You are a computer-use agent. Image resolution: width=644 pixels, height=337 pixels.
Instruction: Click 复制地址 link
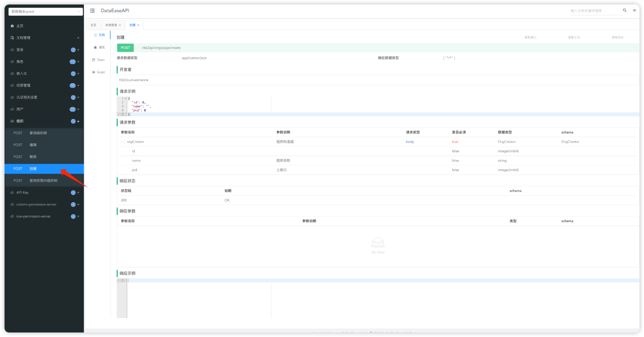(x=617, y=37)
